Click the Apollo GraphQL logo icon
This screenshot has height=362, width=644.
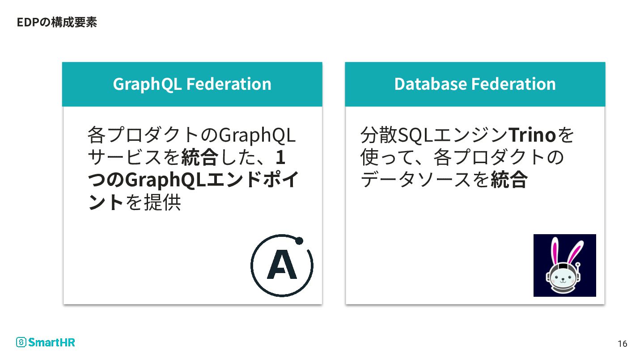click(x=282, y=265)
